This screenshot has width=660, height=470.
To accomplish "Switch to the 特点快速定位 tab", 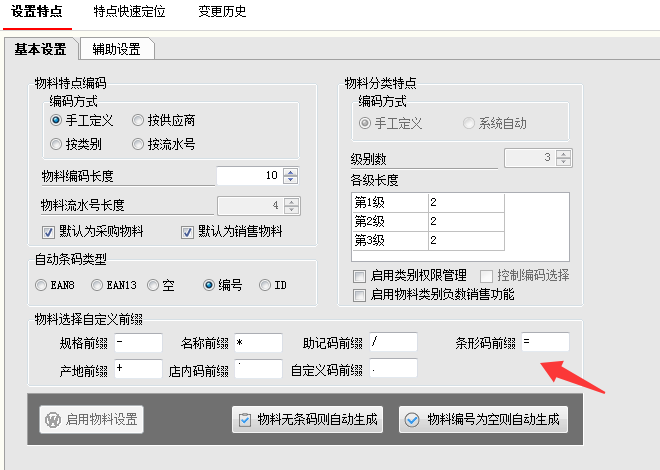I will click(x=129, y=11).
